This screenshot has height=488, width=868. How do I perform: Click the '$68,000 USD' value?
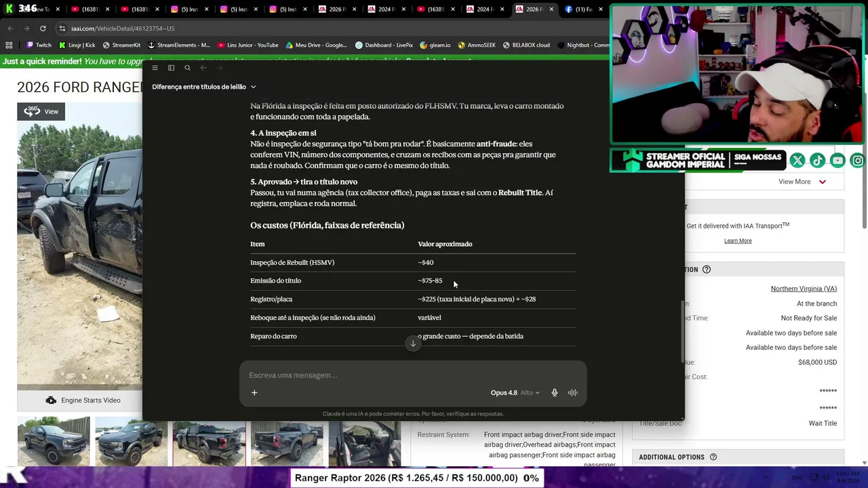click(x=817, y=363)
